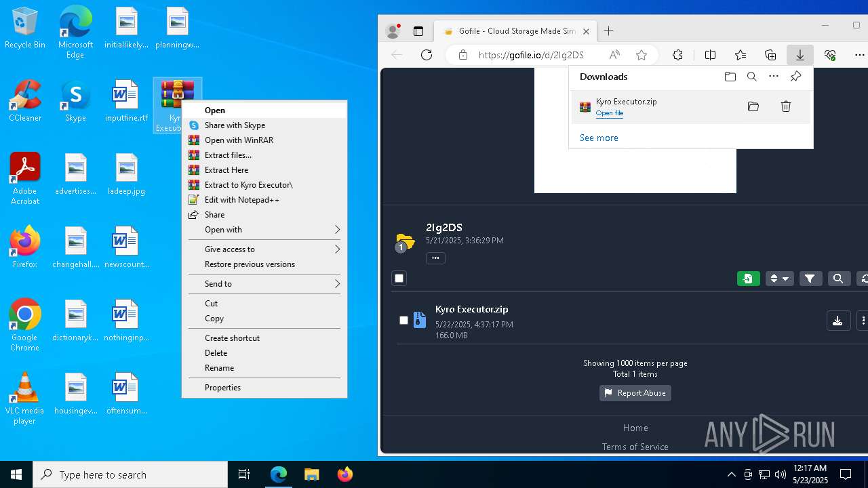Open Google Chrome desktop shortcut
The height and width of the screenshot is (488, 868).
tap(25, 325)
